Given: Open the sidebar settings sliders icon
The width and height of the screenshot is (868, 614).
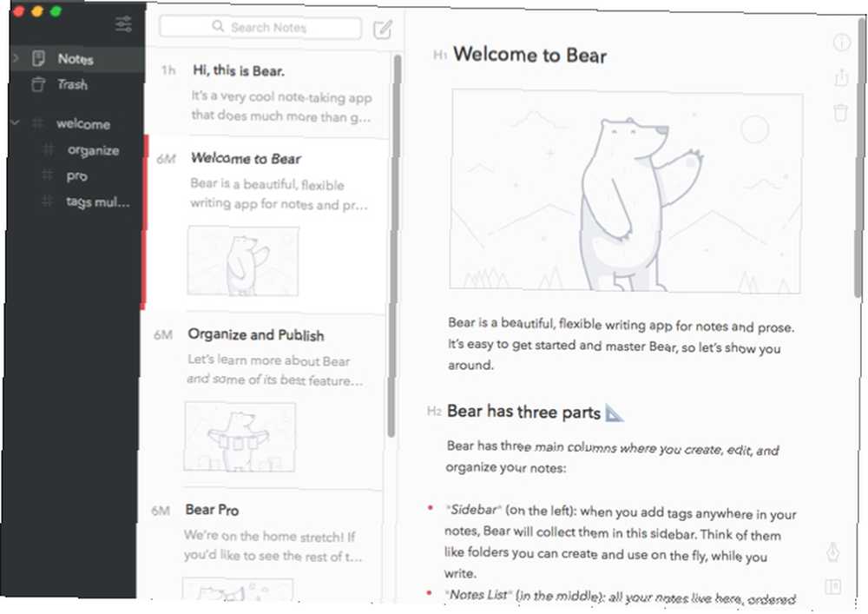Looking at the screenshot, I should click(123, 23).
